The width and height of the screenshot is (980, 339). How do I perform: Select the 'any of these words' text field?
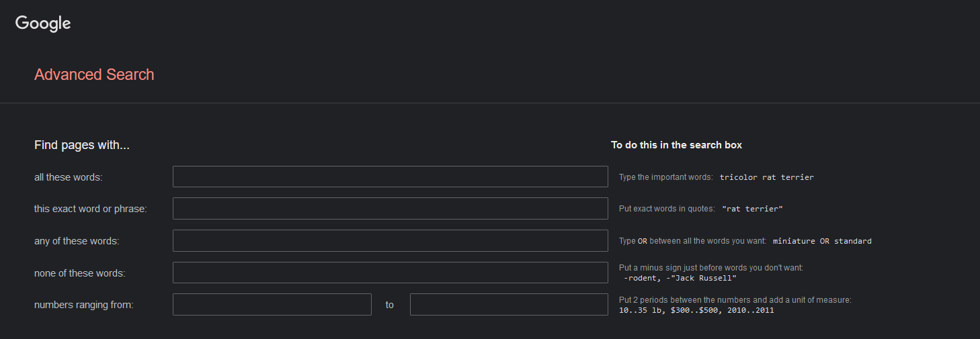pyautogui.click(x=390, y=240)
